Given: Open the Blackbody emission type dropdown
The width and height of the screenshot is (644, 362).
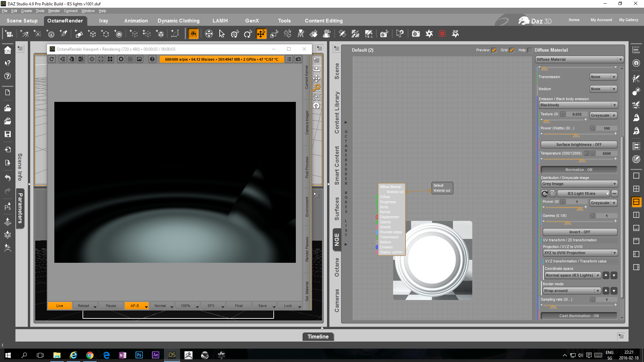Looking at the screenshot, I should tap(578, 105).
